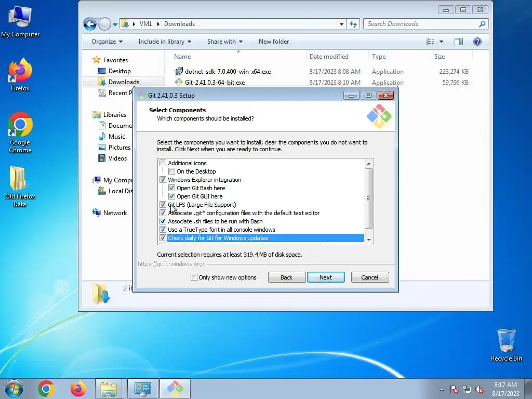Switch to Git Setup taskbar item
Screen dimensions: 532x399
click(175, 389)
